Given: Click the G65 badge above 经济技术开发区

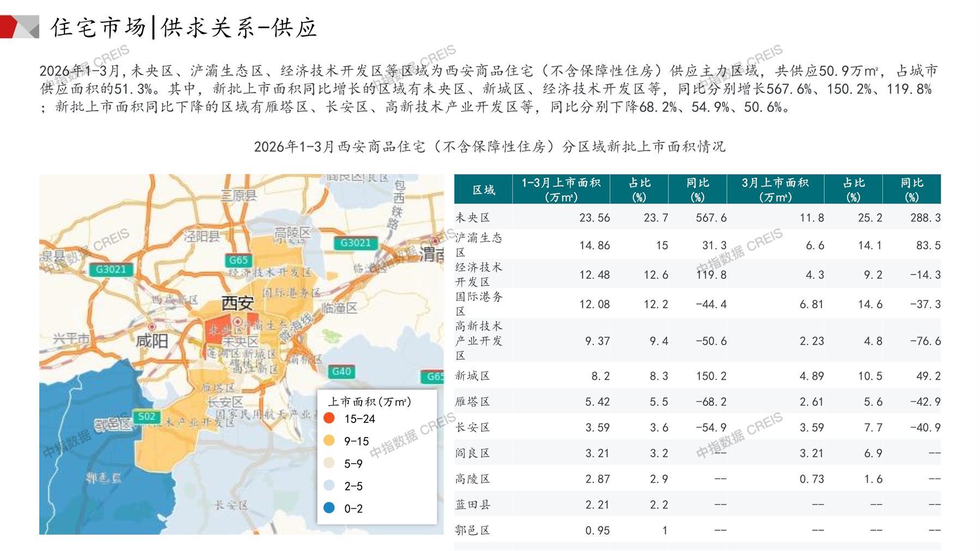Looking at the screenshot, I should 238,260.
